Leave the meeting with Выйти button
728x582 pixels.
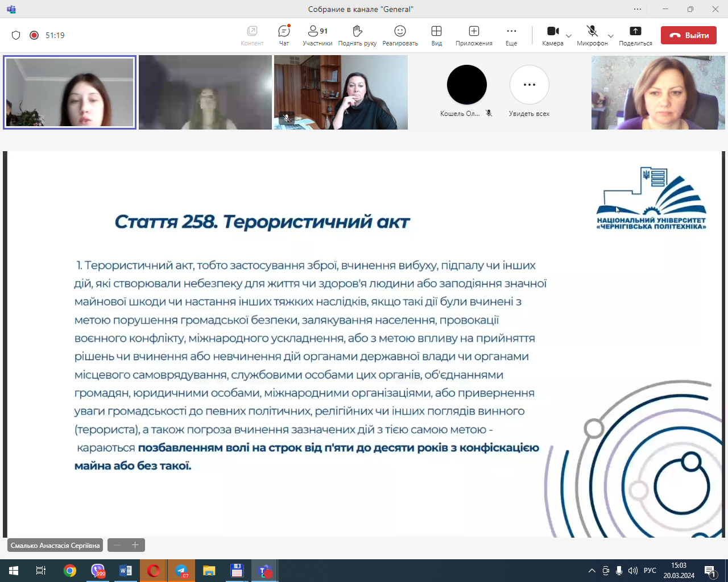click(689, 35)
